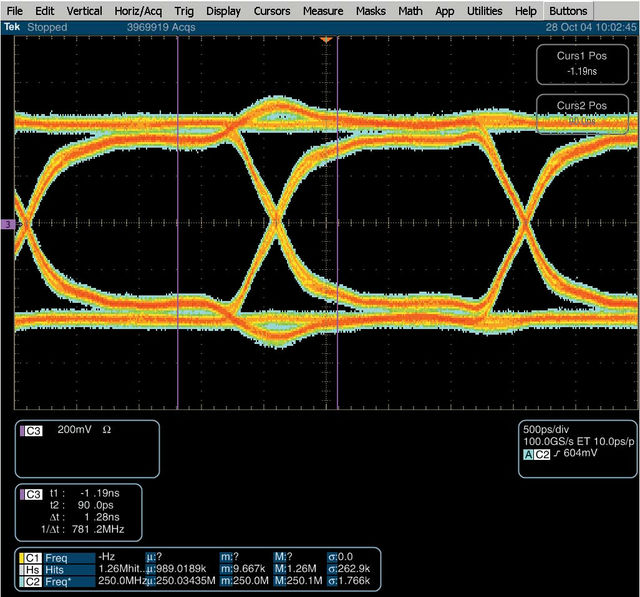This screenshot has height=597, width=640.
Task: Select the Curs1 Pos readout box
Action: [x=582, y=64]
